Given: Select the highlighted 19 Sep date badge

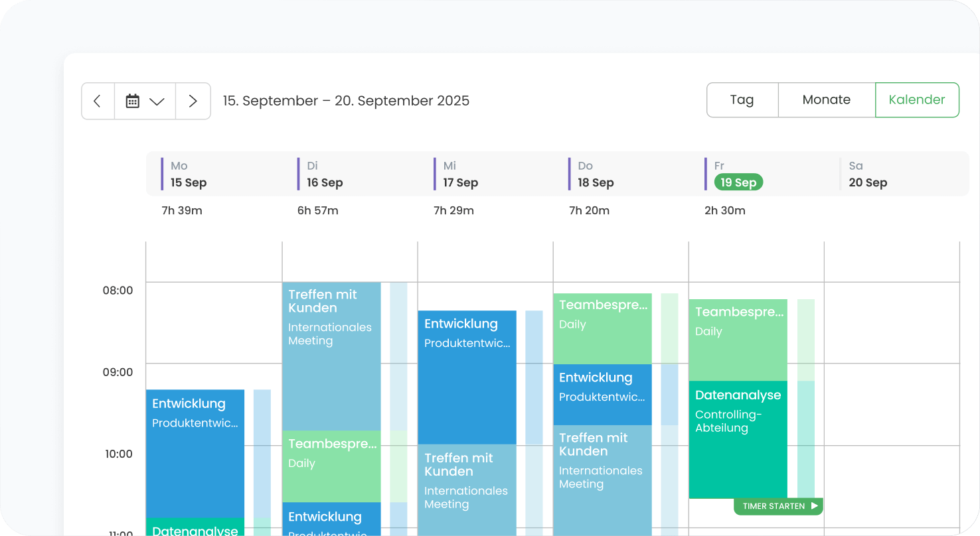Looking at the screenshot, I should pos(738,182).
